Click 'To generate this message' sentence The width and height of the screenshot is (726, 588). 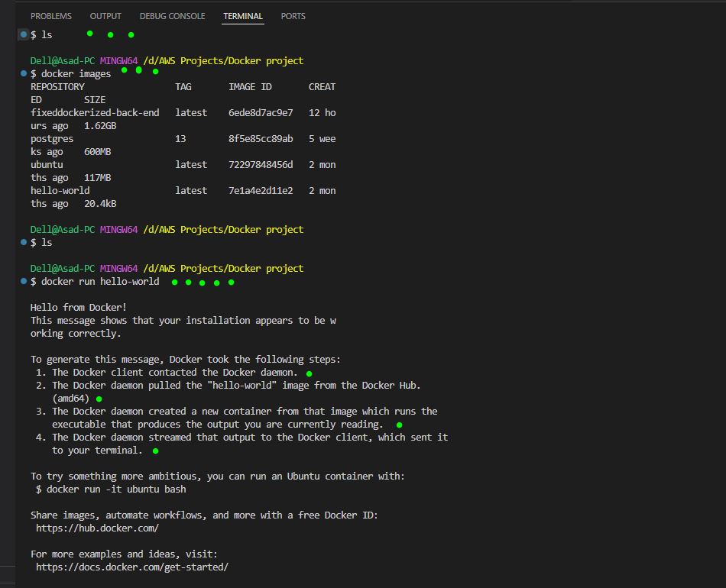186,360
